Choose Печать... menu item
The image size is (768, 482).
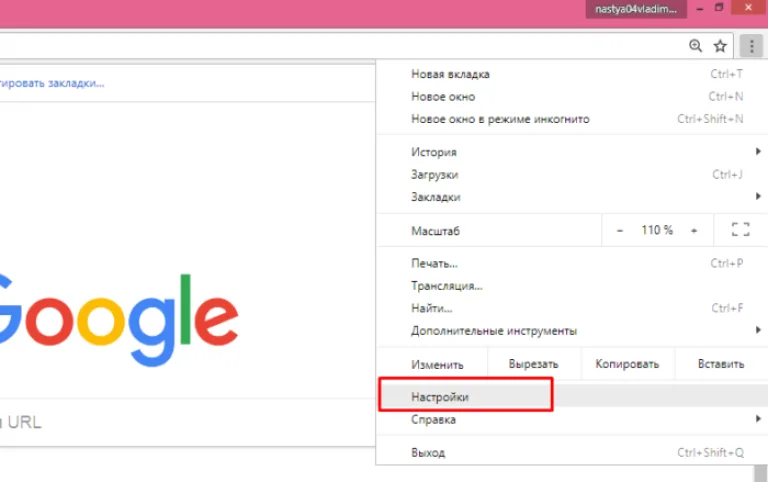572,264
